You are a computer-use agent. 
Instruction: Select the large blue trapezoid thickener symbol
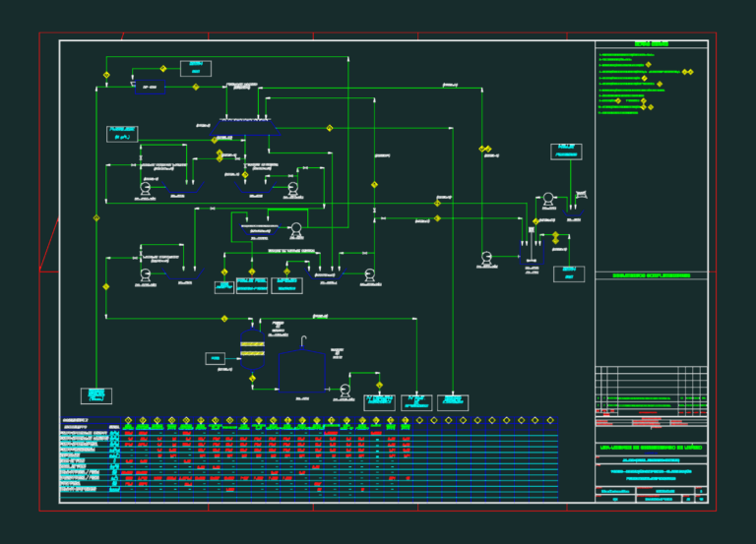[x=245, y=128]
